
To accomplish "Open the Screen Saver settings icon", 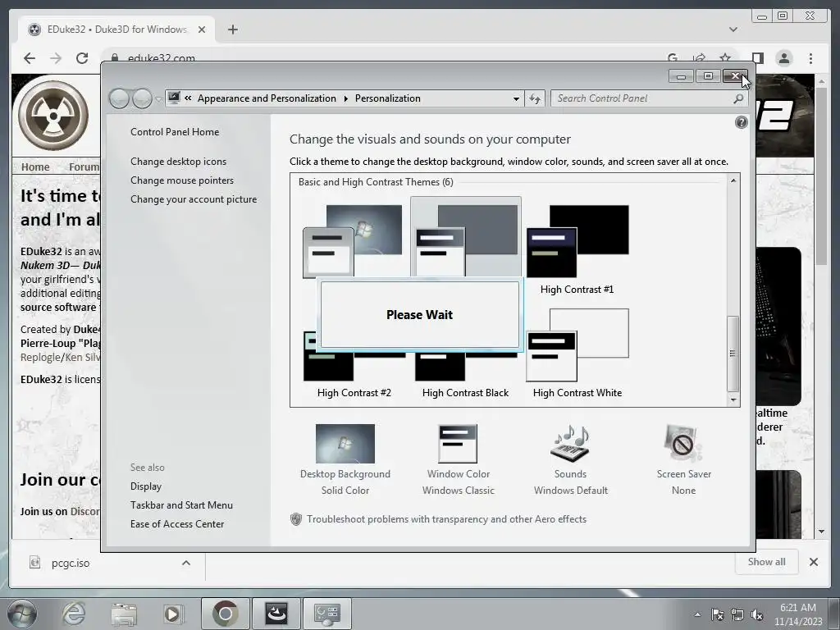I will (x=683, y=444).
